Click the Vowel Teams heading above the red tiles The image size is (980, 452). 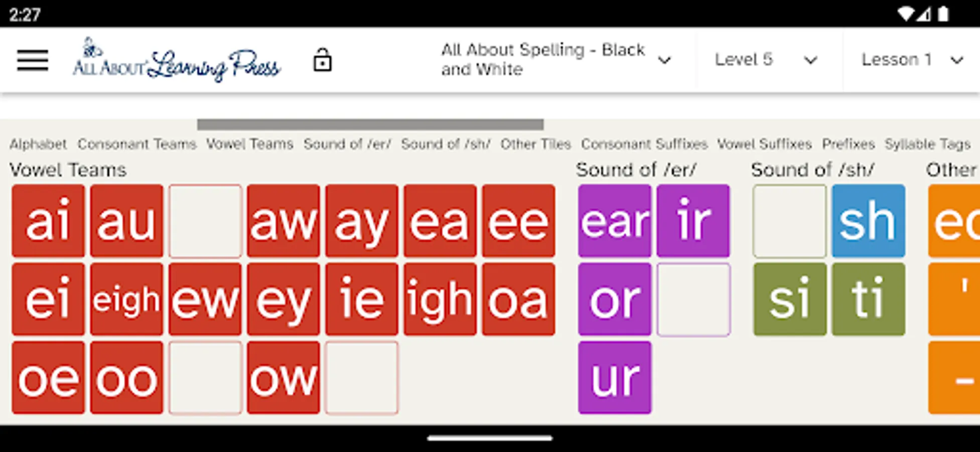[x=68, y=170]
